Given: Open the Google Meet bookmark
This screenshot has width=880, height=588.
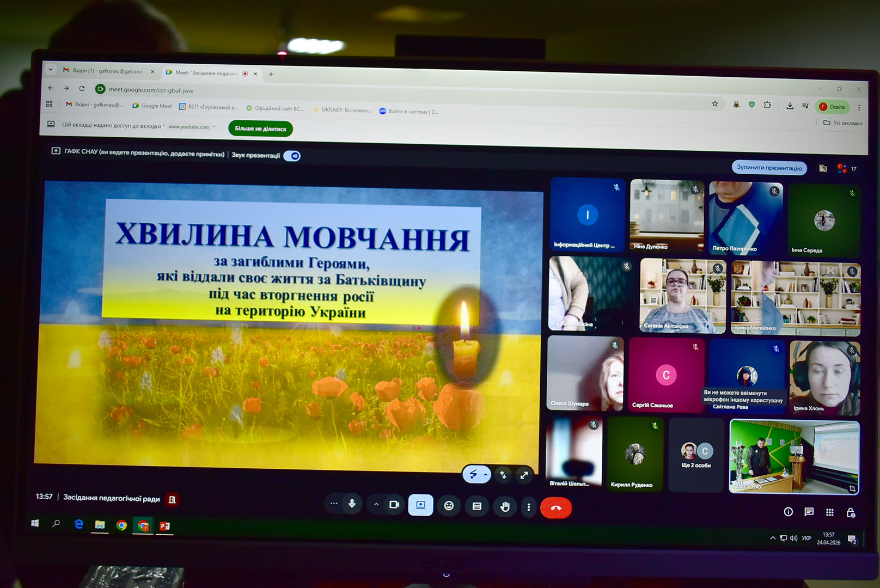Looking at the screenshot, I should click(x=152, y=106).
